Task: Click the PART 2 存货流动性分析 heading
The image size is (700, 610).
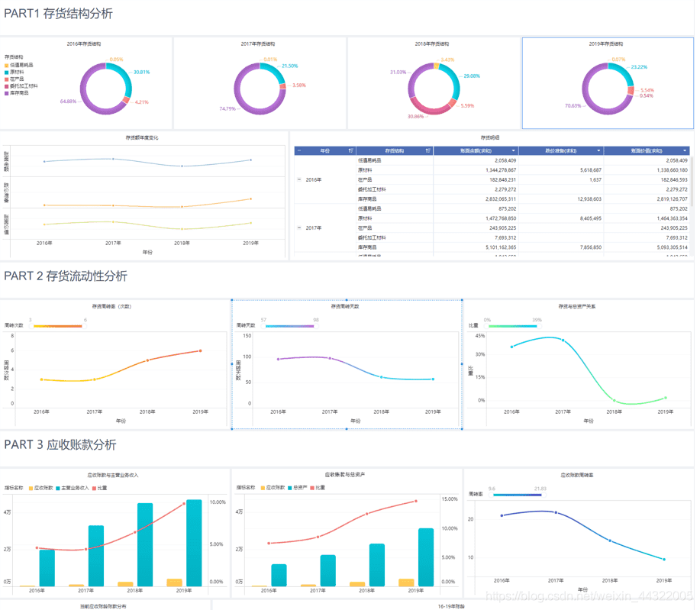Action: click(x=66, y=276)
